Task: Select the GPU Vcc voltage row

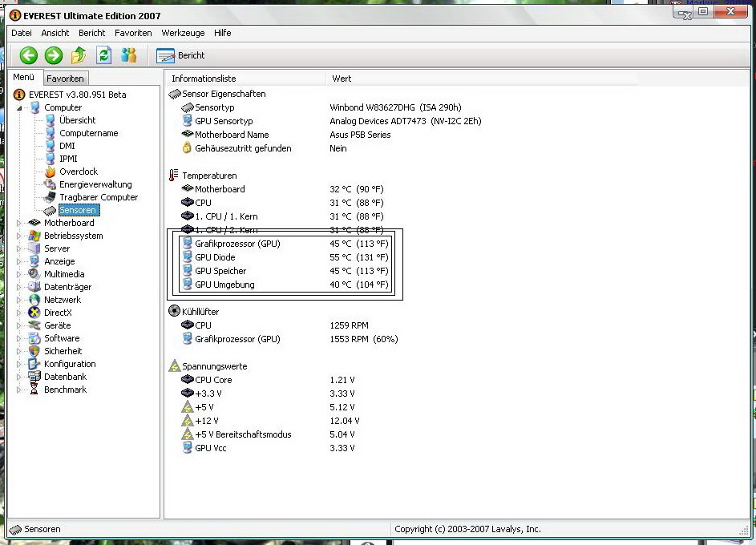Action: click(268, 448)
